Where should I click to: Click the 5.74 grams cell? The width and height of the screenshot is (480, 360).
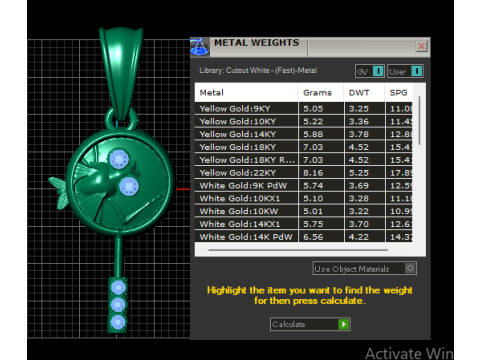click(x=321, y=186)
